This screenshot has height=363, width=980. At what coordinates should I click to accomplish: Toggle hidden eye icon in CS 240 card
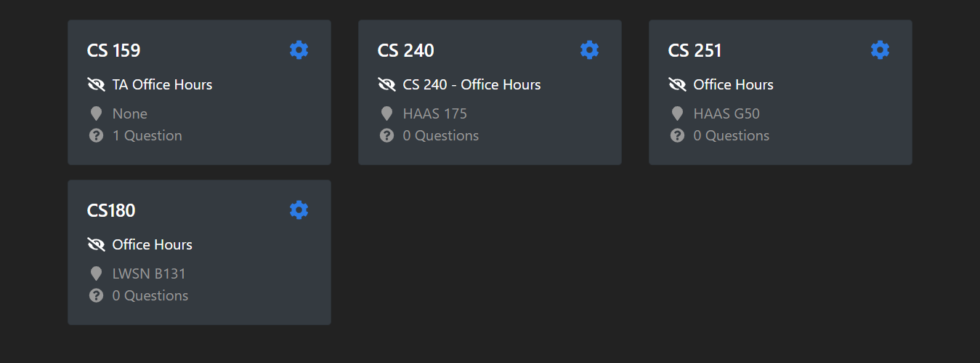point(386,85)
